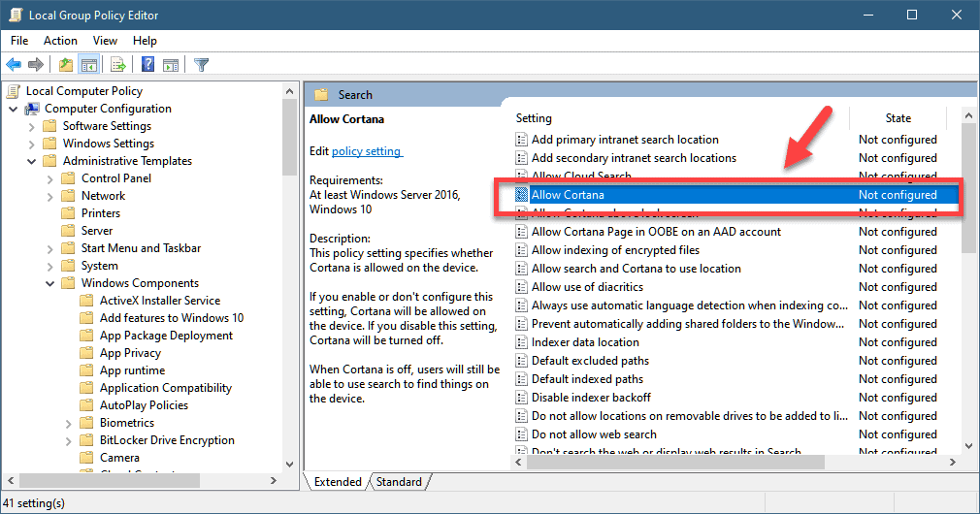980x514 pixels.
Task: Click the Computer Configuration icon
Action: (x=32, y=109)
